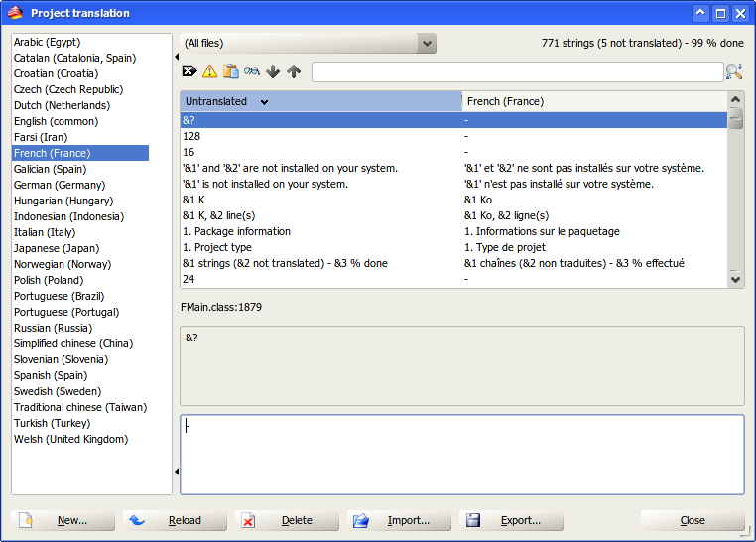
Task: Click the binoculars verify icon
Action: pos(252,71)
